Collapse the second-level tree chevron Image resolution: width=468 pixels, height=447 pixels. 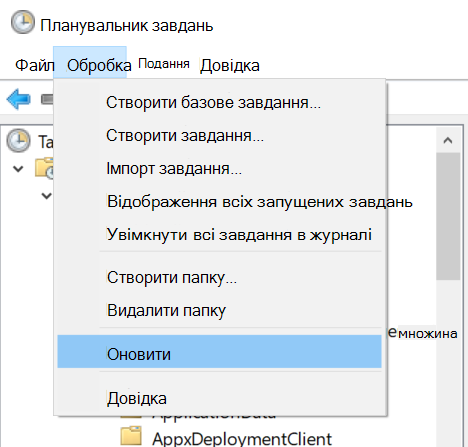(46, 195)
